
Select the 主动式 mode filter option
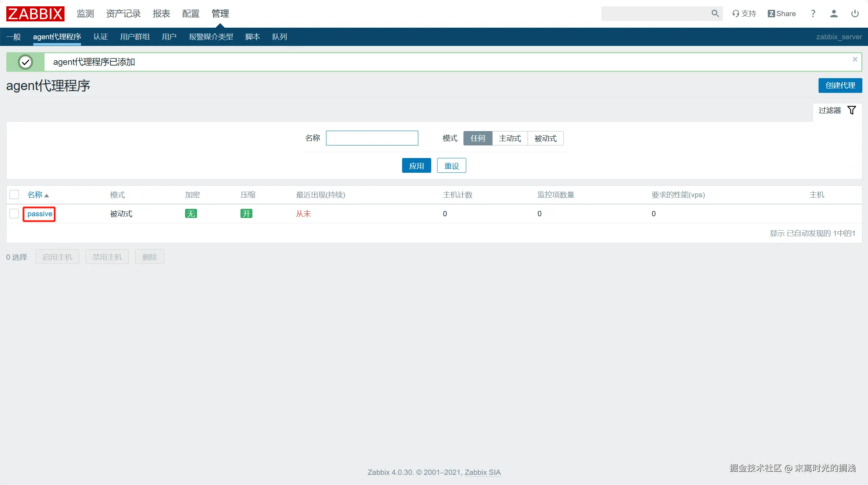(510, 138)
